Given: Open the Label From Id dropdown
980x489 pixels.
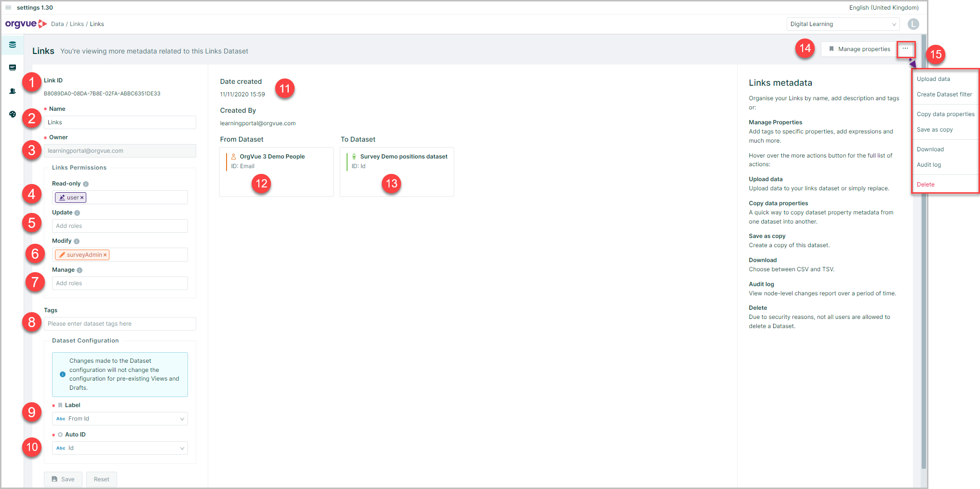Looking at the screenshot, I should (120, 419).
